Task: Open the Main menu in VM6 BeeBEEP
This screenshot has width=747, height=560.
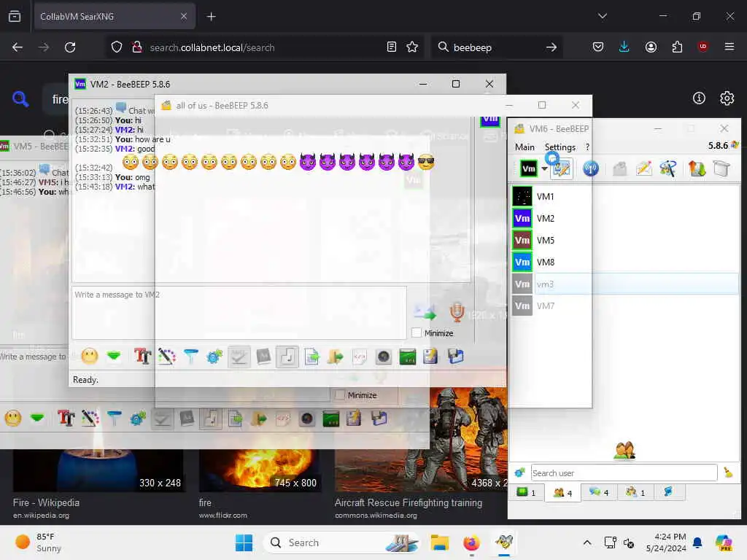Action: click(525, 147)
